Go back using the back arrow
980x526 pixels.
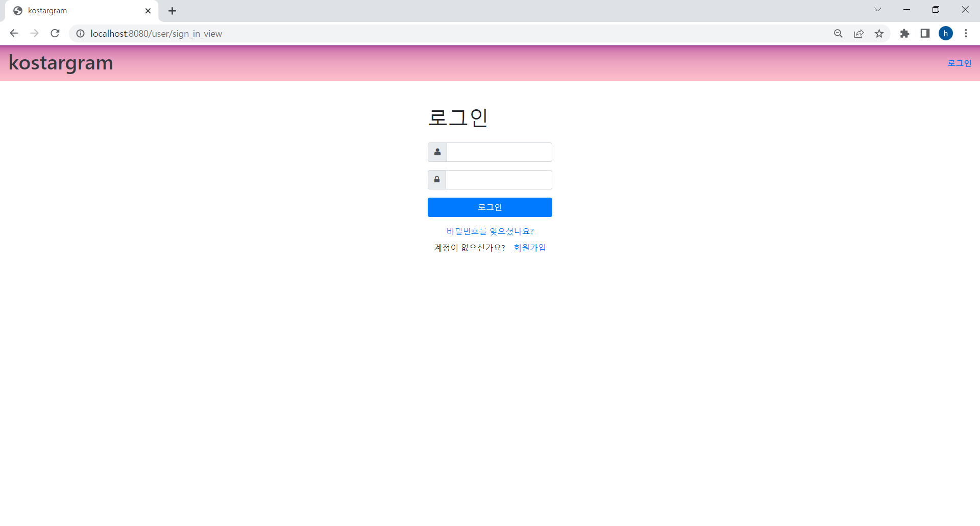[14, 33]
